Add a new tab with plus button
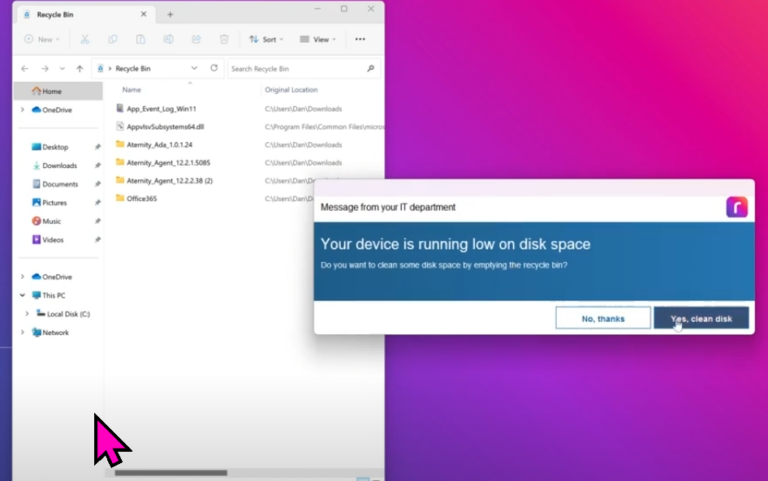This screenshot has height=481, width=768. pyautogui.click(x=170, y=14)
